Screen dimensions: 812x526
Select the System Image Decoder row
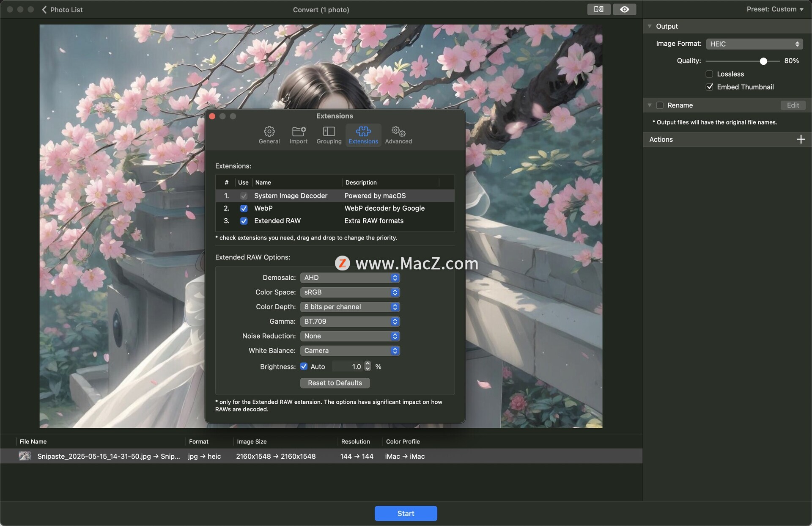click(335, 196)
